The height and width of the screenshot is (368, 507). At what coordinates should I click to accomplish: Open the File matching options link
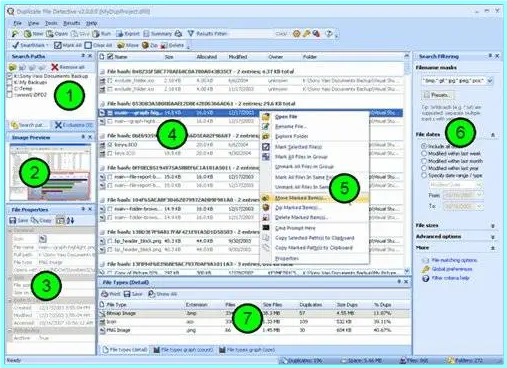pos(454,260)
